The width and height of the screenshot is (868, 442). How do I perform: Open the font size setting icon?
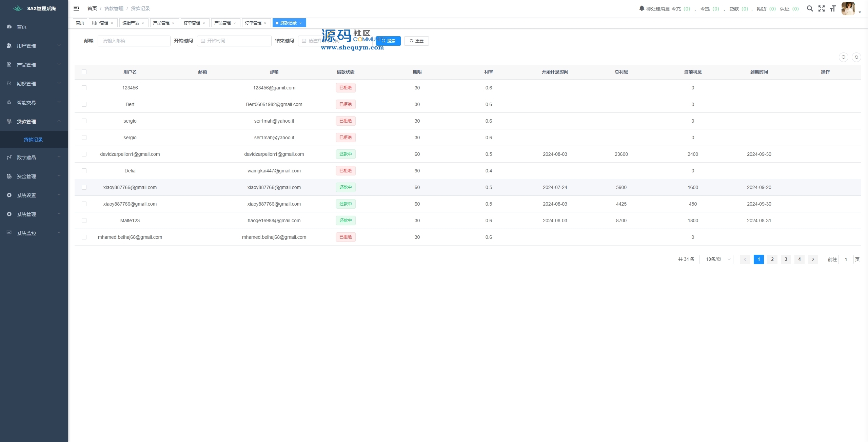(833, 8)
